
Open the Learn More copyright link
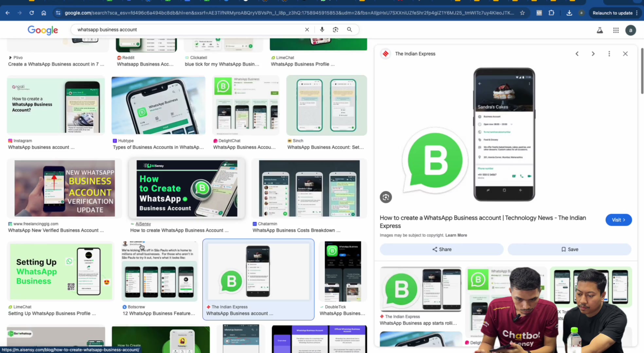(456, 235)
